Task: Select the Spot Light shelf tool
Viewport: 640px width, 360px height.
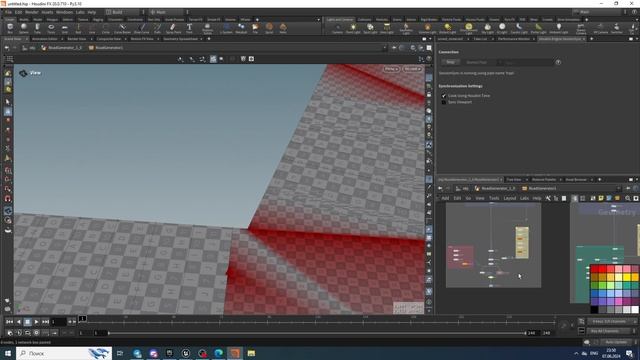Action: pos(370,28)
